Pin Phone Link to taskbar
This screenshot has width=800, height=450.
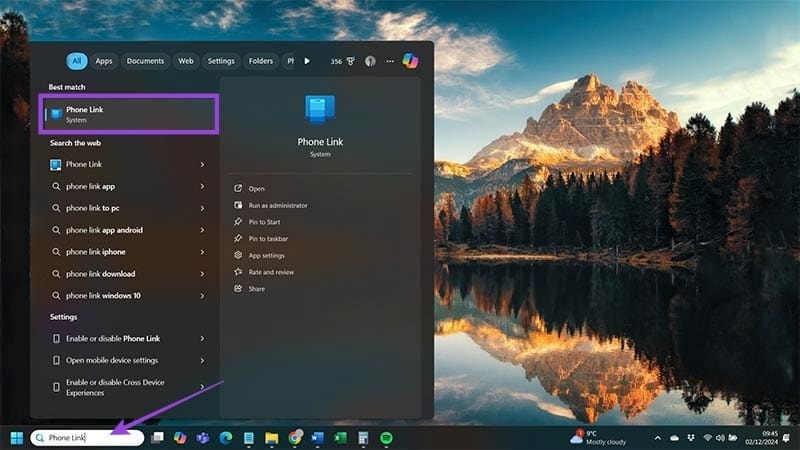(x=270, y=239)
